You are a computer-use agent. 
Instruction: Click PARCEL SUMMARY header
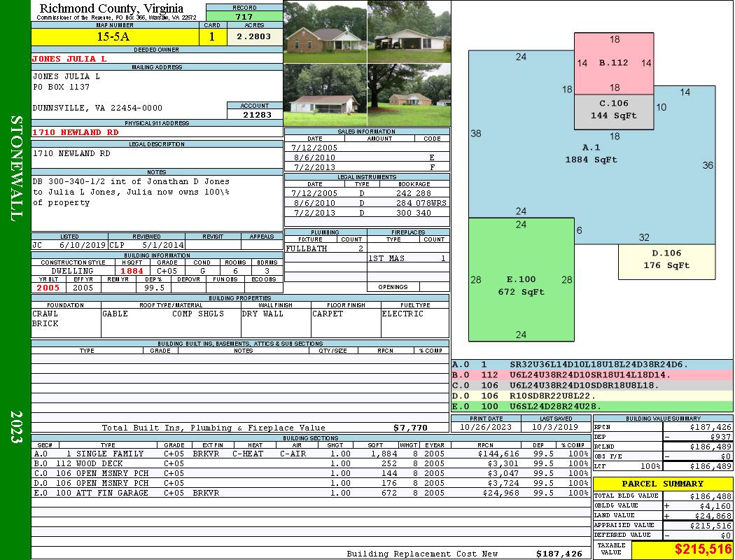click(x=662, y=484)
